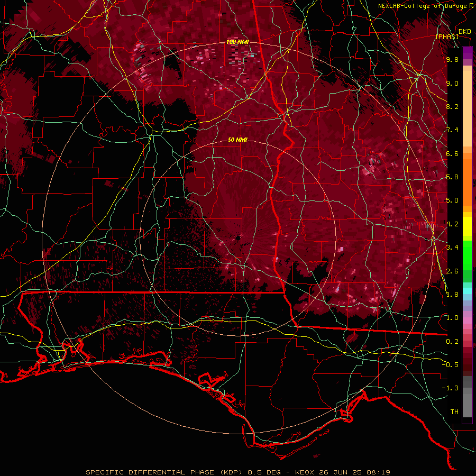Image resolution: width=476 pixels, height=476 pixels.
Task: Click the 5.8 scale value
Action: point(452,177)
